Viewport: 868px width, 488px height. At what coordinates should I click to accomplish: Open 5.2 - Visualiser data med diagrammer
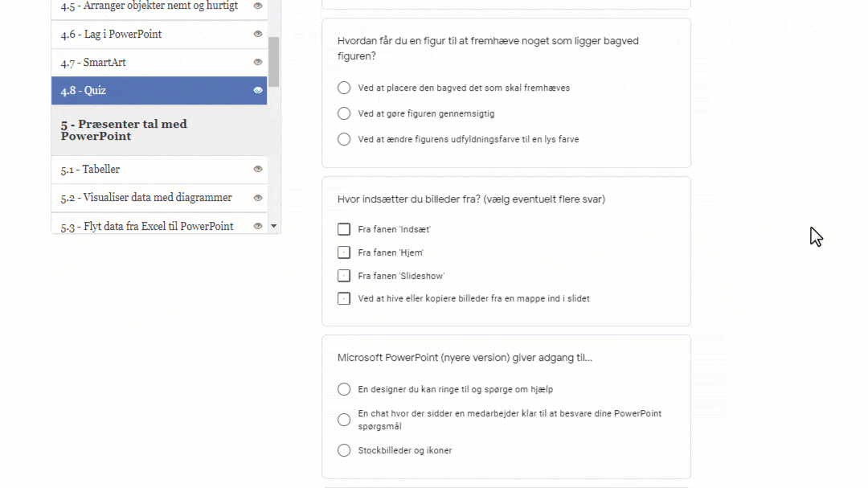tap(145, 197)
